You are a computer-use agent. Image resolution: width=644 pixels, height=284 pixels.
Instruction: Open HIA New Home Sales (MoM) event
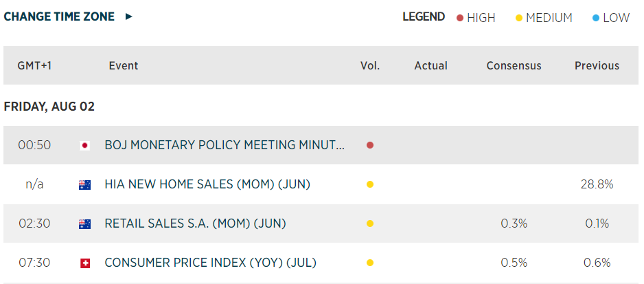click(x=207, y=184)
